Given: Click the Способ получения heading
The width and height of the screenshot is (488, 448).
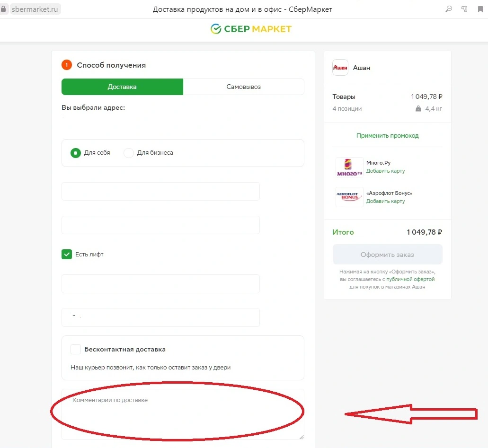Looking at the screenshot, I should (x=111, y=65).
